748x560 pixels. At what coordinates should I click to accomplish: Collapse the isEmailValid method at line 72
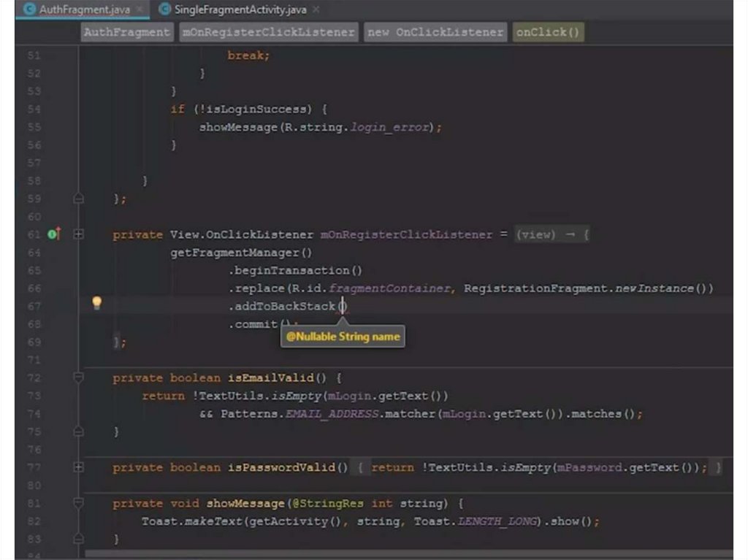(79, 377)
